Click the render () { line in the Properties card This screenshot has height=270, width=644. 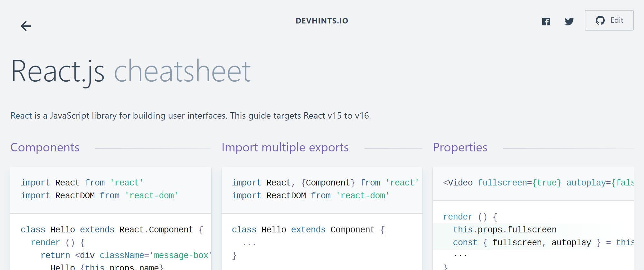(470, 217)
